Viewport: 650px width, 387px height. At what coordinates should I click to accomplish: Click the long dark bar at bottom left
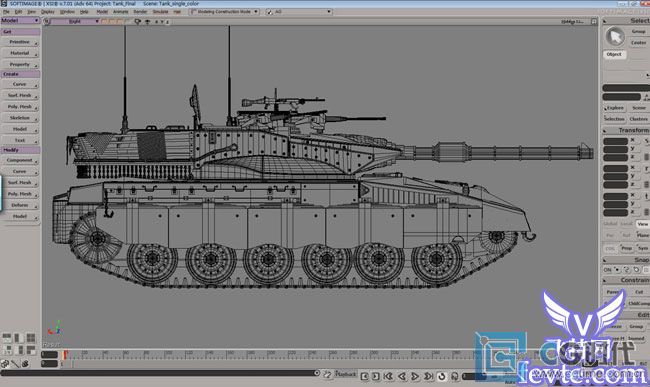[x=159, y=373]
